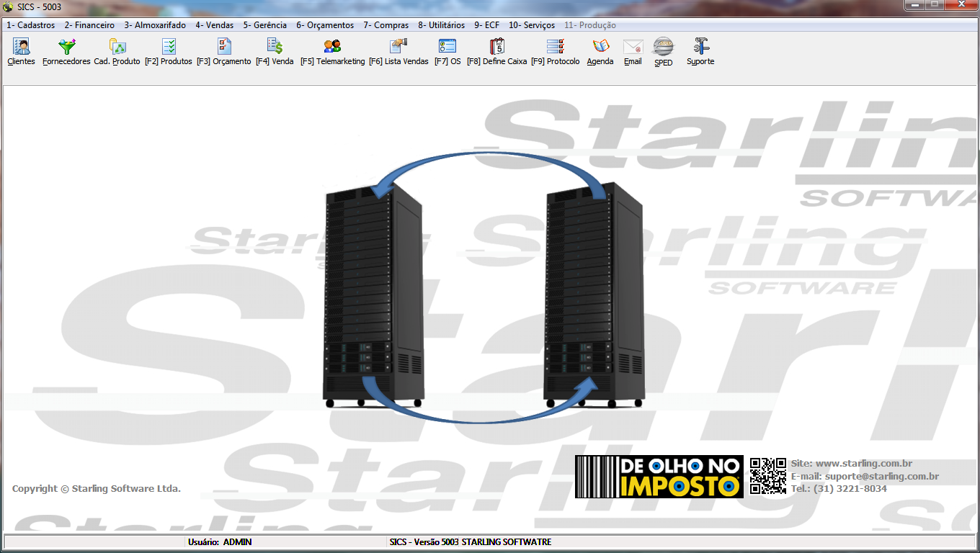
Task: Launch the [F3] Orçamento icon
Action: (x=224, y=47)
